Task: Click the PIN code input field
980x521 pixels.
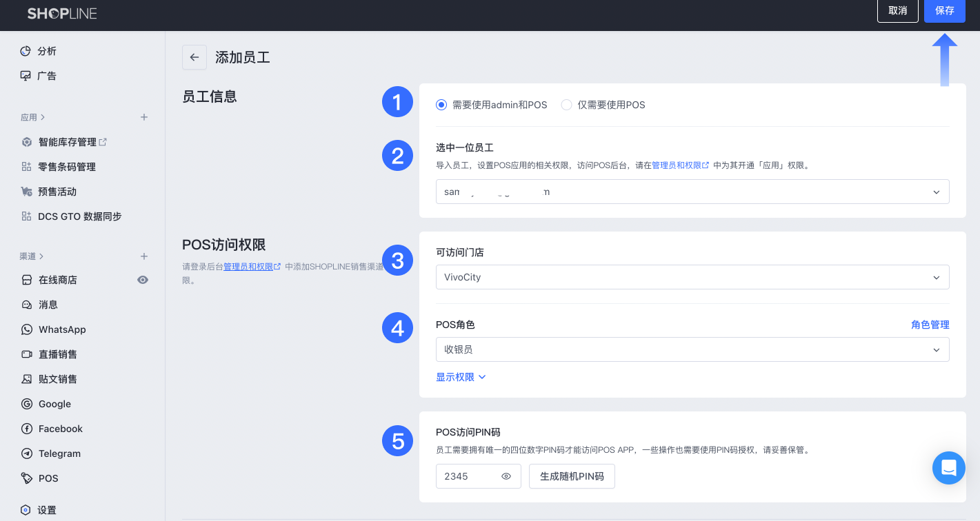Action: click(479, 476)
